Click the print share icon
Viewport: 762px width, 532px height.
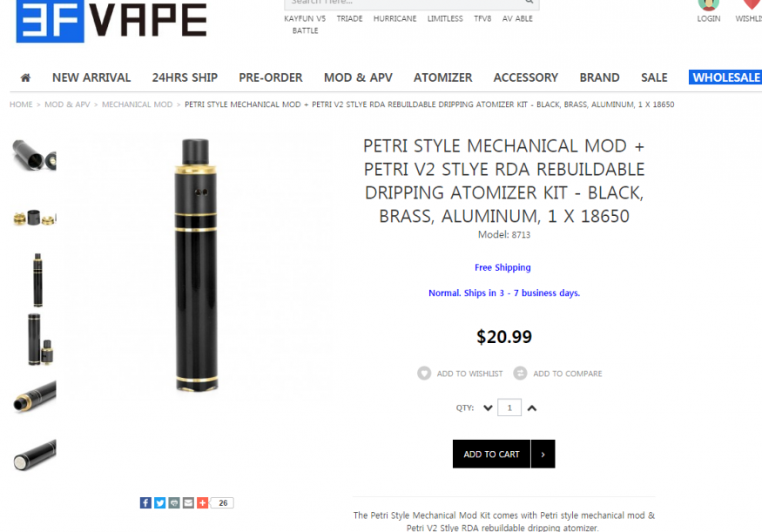[174, 503]
